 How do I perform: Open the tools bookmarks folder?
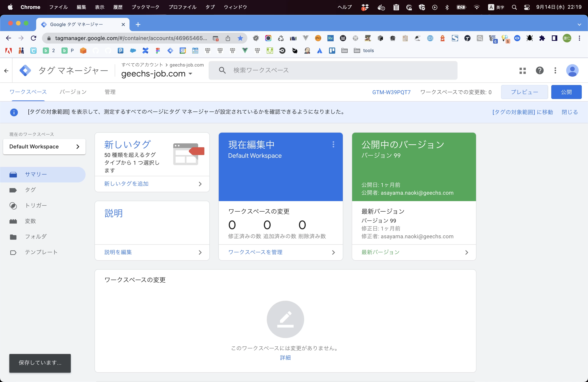click(364, 51)
